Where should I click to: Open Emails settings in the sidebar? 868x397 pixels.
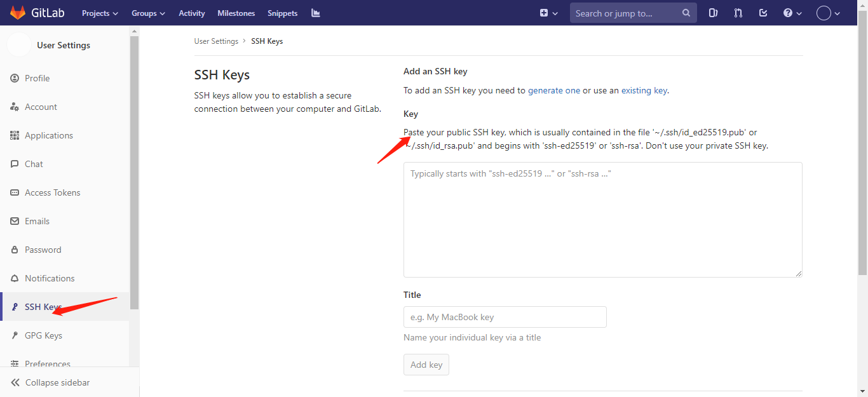tap(65, 221)
